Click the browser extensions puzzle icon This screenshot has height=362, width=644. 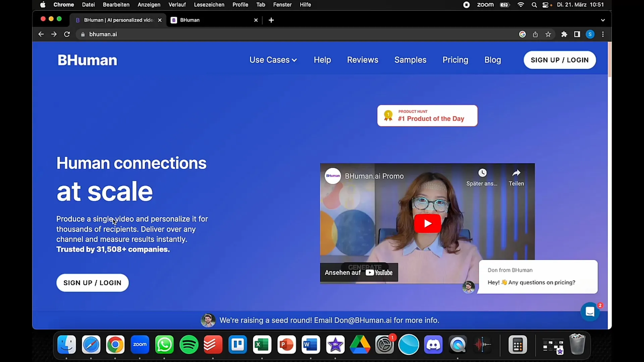click(x=565, y=34)
